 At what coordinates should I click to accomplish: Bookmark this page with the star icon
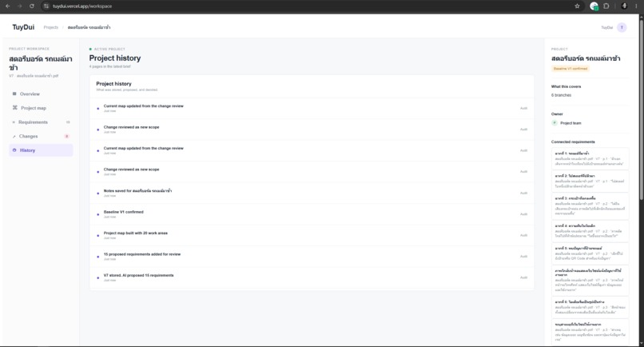pos(577,6)
